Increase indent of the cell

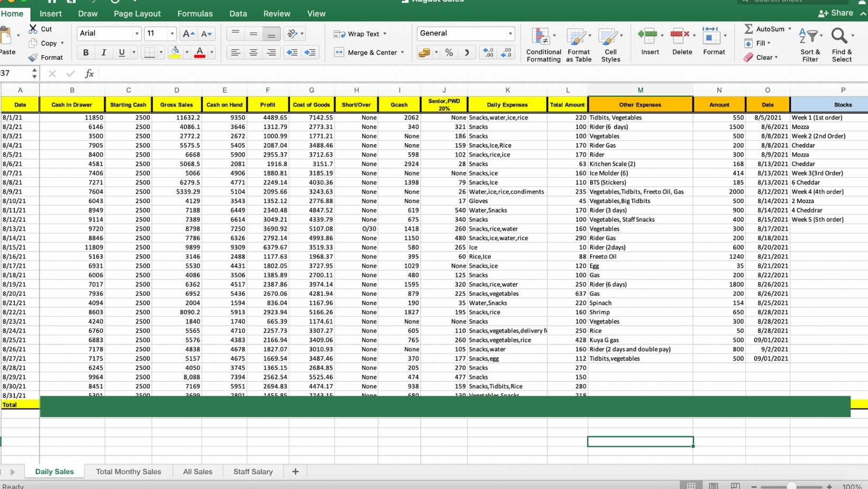310,52
